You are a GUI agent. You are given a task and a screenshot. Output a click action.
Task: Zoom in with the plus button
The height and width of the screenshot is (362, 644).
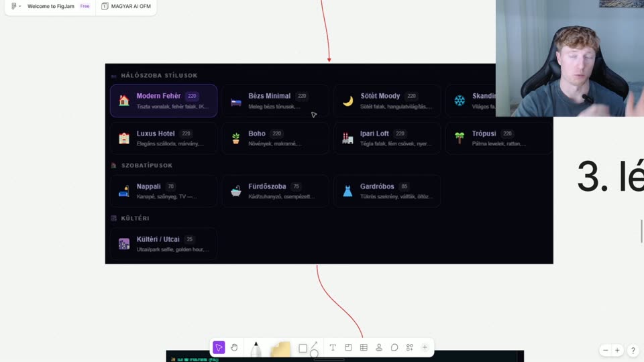(x=617, y=350)
